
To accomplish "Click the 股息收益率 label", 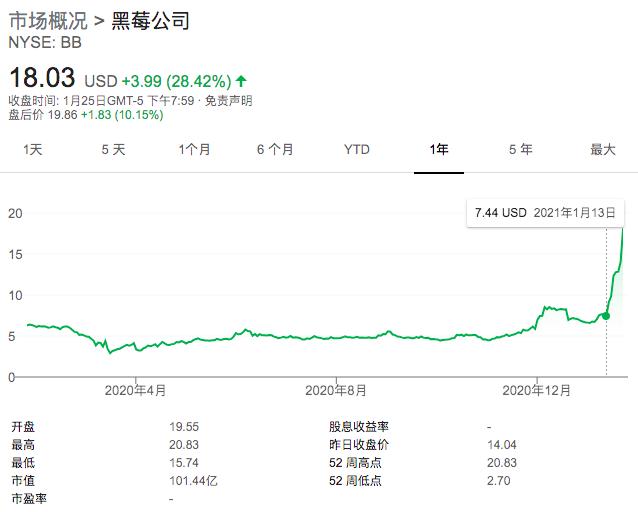I will pos(359,427).
